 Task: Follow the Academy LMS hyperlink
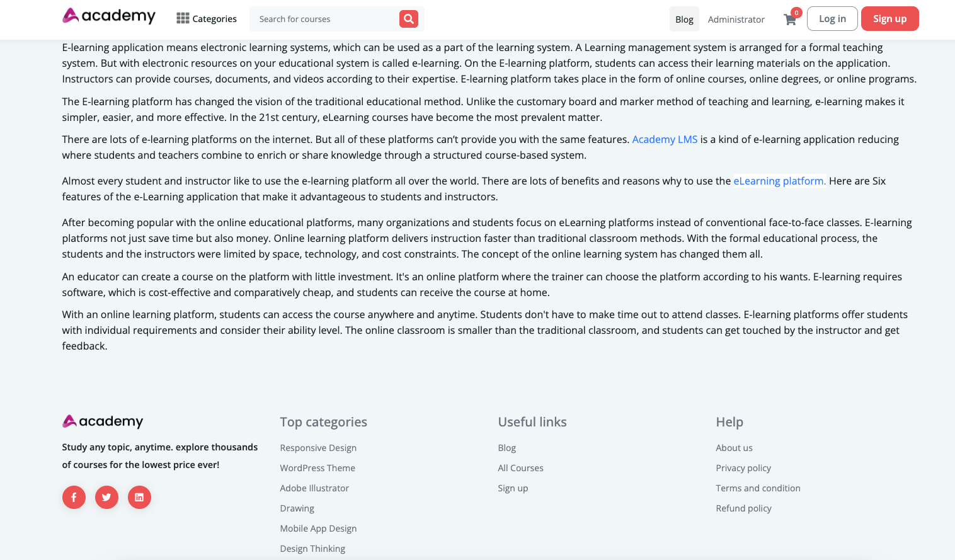click(665, 139)
